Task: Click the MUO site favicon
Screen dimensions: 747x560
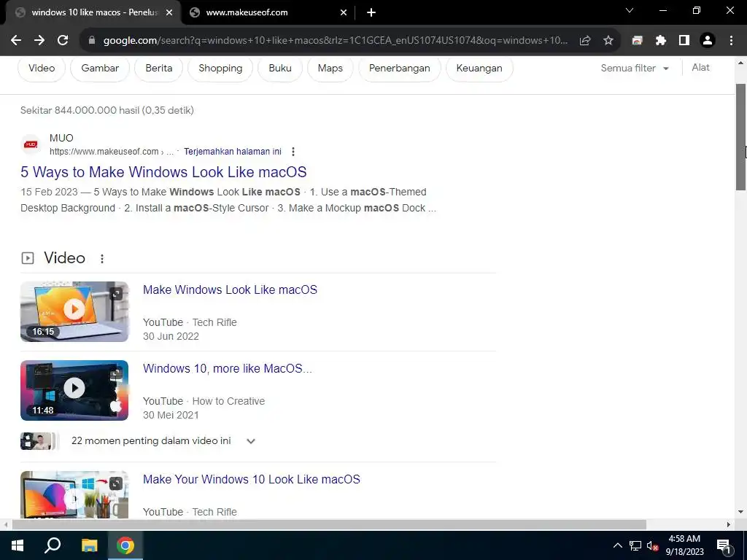Action: [x=31, y=144]
